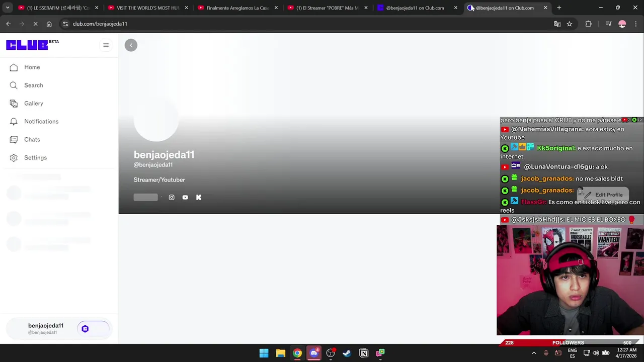Open Search in the Club sidebar
Screen dimensions: 644x362
[x=33, y=85]
